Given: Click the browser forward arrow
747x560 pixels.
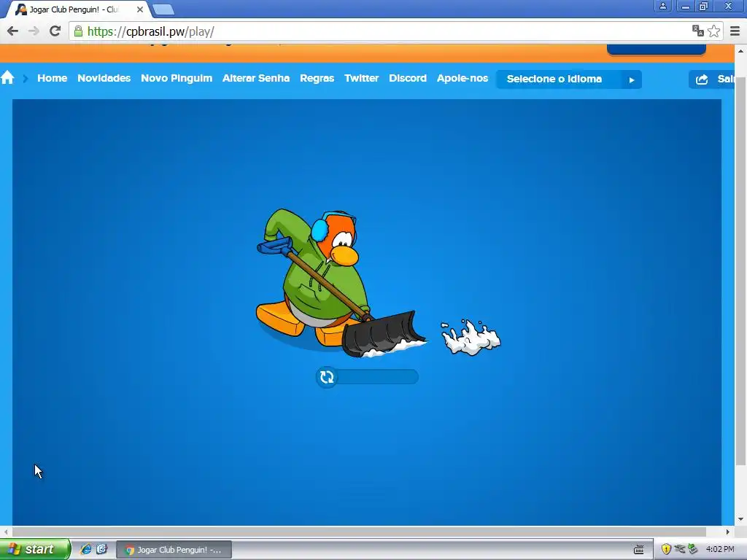Looking at the screenshot, I should pyautogui.click(x=34, y=31).
